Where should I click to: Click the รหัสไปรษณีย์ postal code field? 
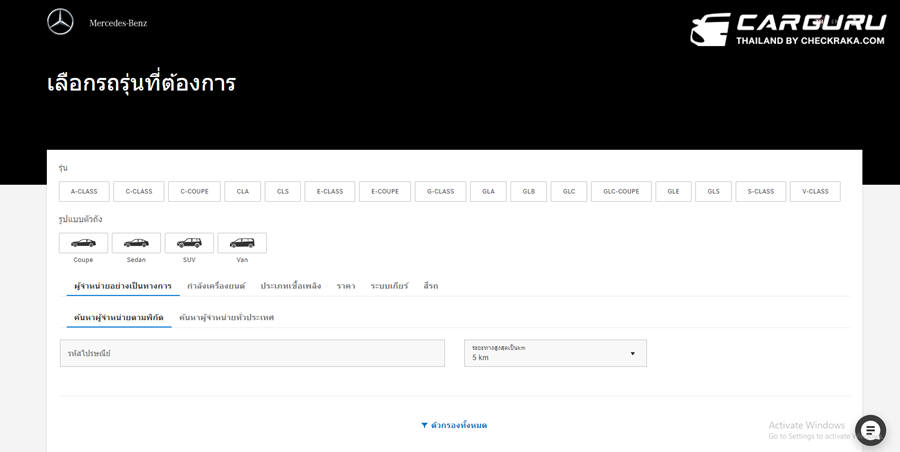[252, 353]
